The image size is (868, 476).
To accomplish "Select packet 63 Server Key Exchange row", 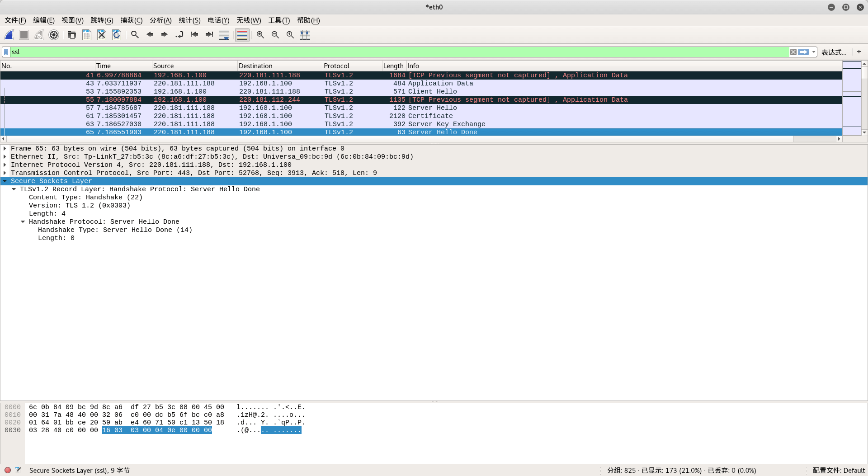I will [421, 124].
